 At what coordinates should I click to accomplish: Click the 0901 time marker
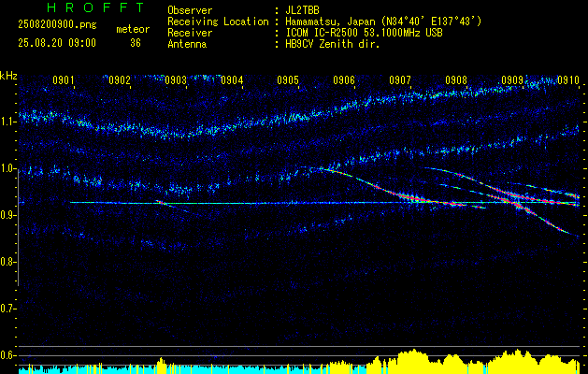tap(63, 79)
